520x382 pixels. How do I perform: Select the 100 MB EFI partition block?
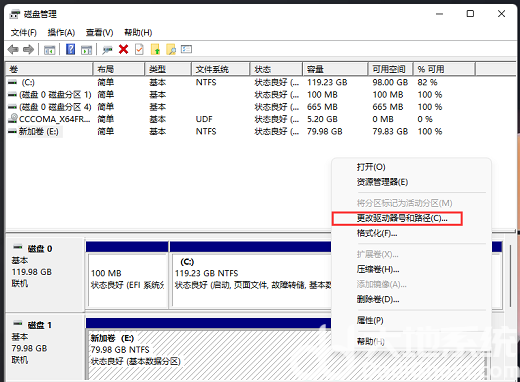(x=127, y=280)
